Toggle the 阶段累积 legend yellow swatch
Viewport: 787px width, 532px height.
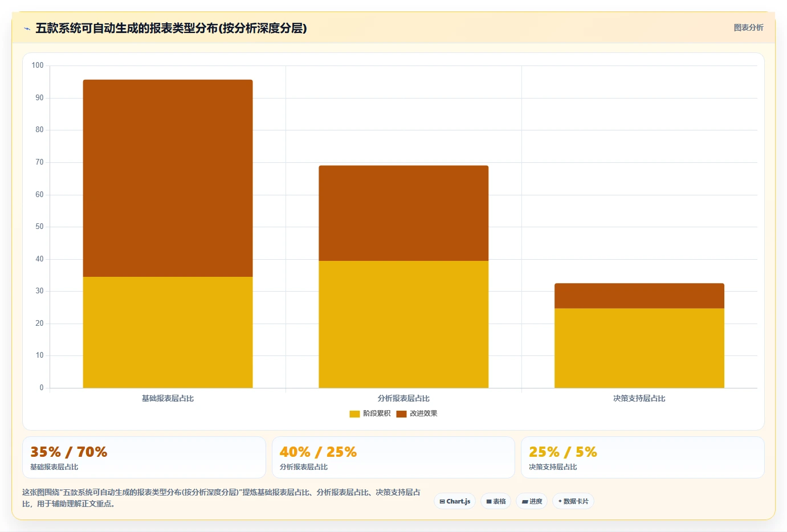pos(354,414)
